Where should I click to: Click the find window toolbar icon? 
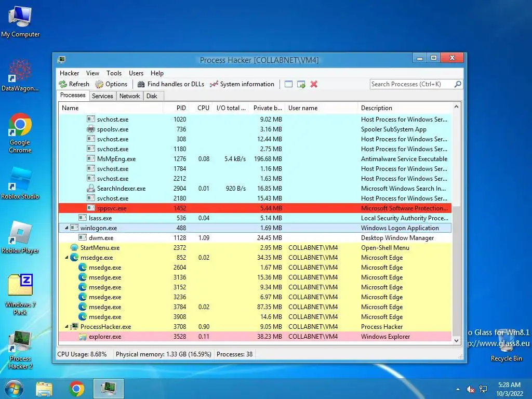pos(288,84)
